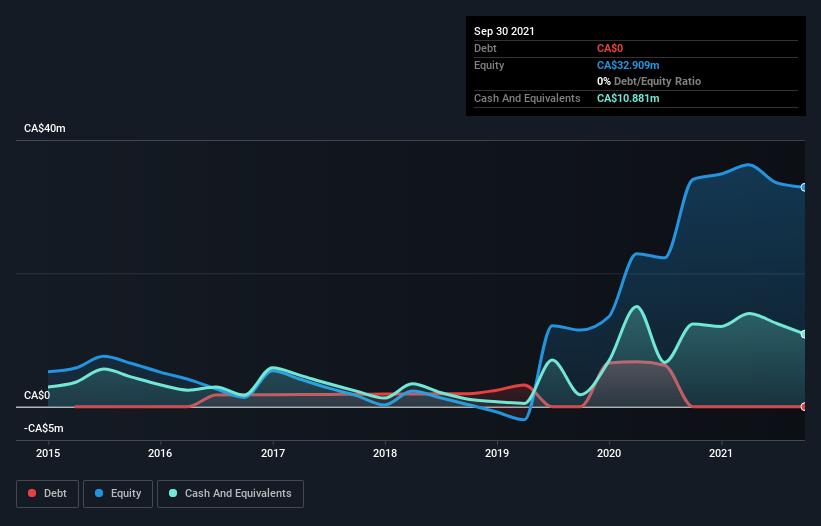The height and width of the screenshot is (526, 821).
Task: Click the 2021 x-axis label
Action: click(x=721, y=453)
